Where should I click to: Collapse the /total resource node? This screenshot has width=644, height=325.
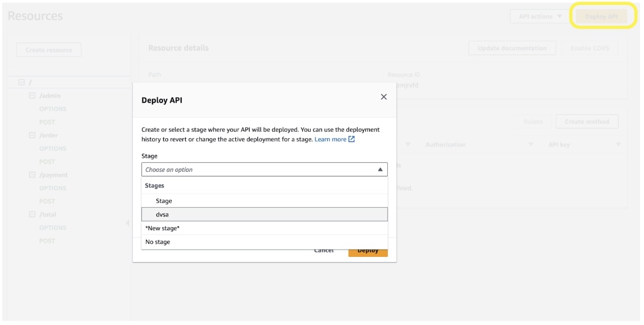(32, 214)
